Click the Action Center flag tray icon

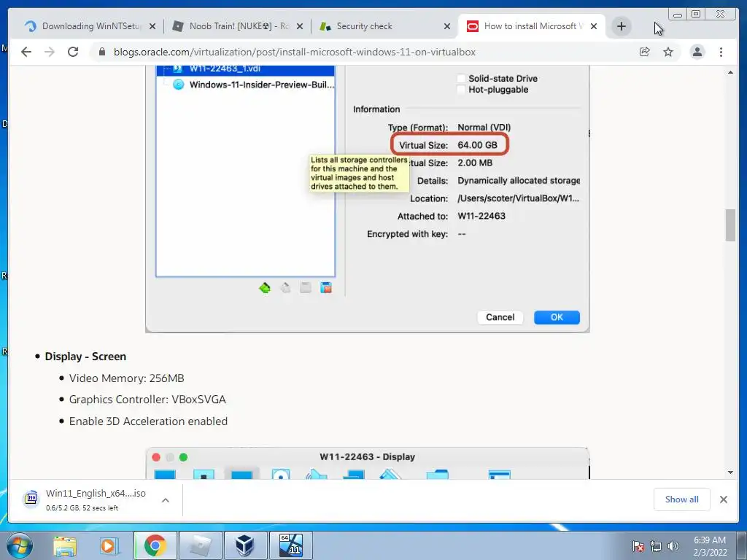(638, 546)
